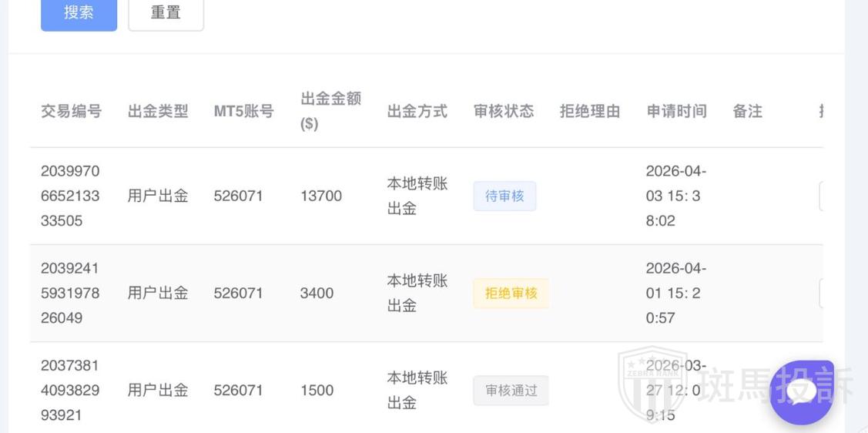Select the 审核状态 column header
Screen dimensions: 868x433
(504, 111)
